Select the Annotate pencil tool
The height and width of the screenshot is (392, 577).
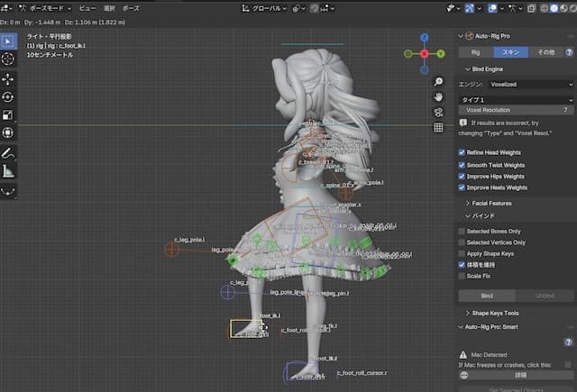click(x=8, y=152)
